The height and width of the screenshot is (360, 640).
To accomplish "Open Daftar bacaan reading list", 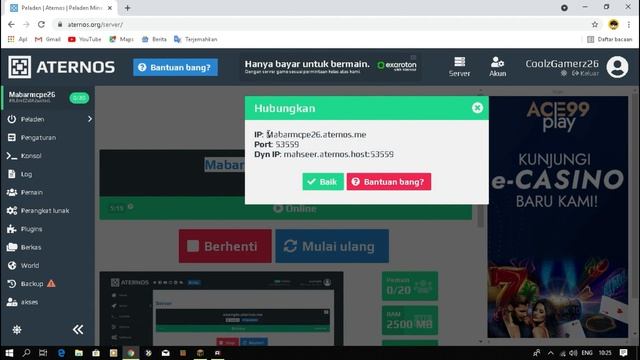I will (x=610, y=39).
